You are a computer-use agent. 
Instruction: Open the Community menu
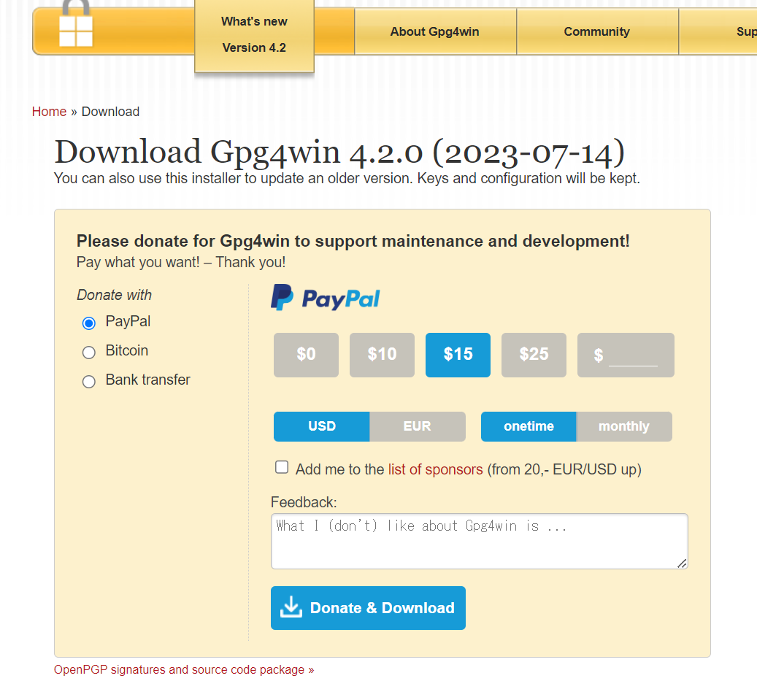pyautogui.click(x=597, y=32)
